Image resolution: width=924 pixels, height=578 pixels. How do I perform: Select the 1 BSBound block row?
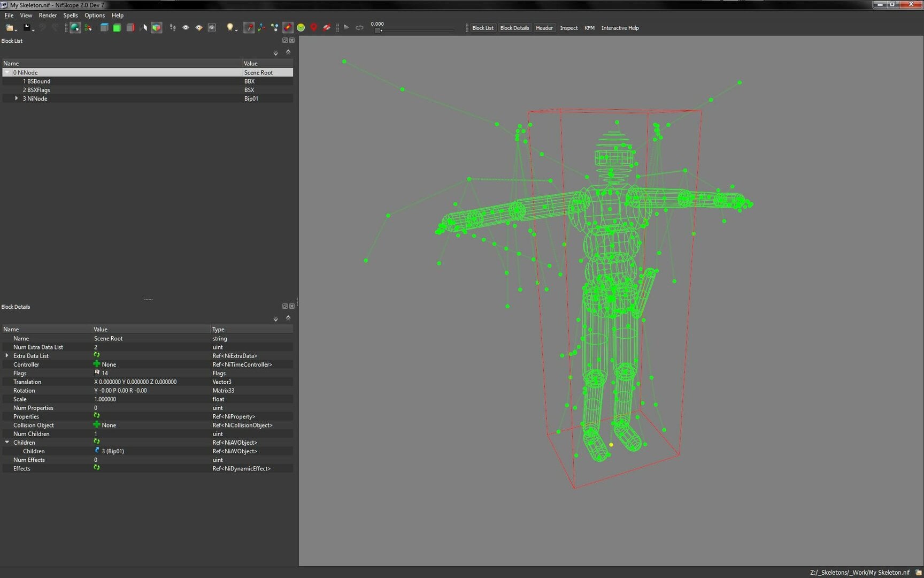pyautogui.click(x=148, y=81)
